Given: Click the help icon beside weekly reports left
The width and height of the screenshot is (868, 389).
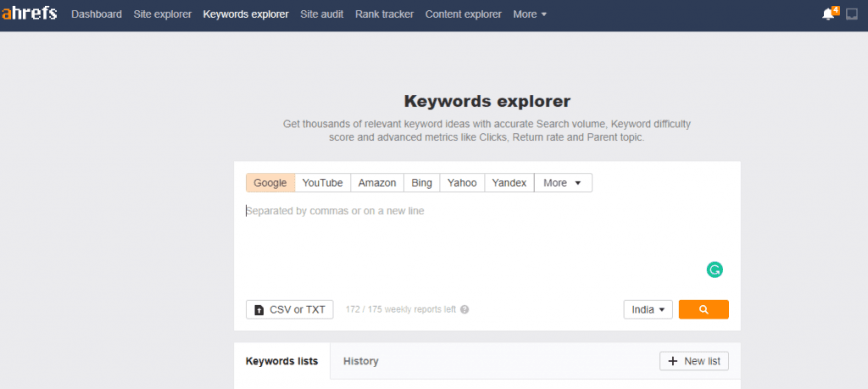Looking at the screenshot, I should coord(465,309).
